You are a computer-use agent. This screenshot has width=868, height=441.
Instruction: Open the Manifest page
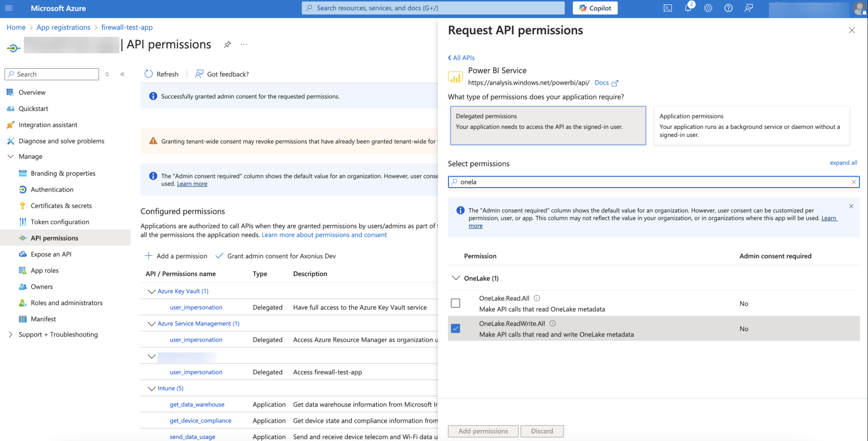pos(43,319)
